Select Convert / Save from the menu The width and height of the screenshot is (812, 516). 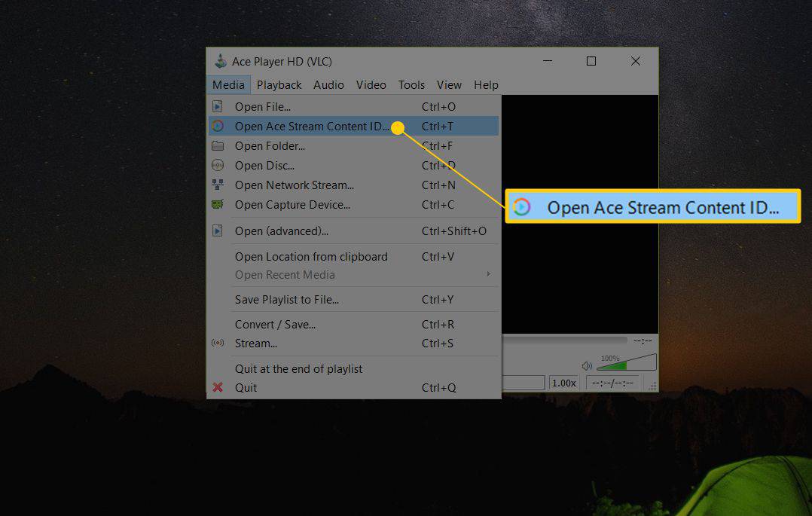[276, 324]
